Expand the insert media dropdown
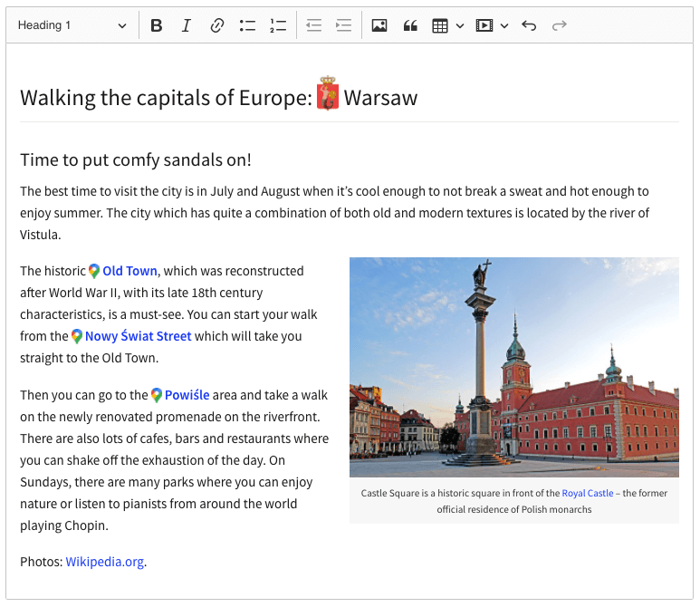This screenshot has width=700, height=607. click(504, 25)
